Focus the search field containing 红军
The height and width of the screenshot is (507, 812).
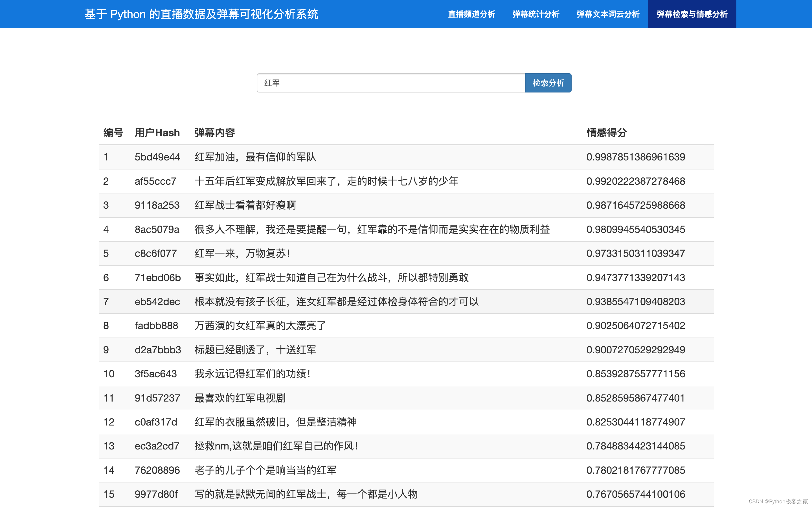click(391, 83)
